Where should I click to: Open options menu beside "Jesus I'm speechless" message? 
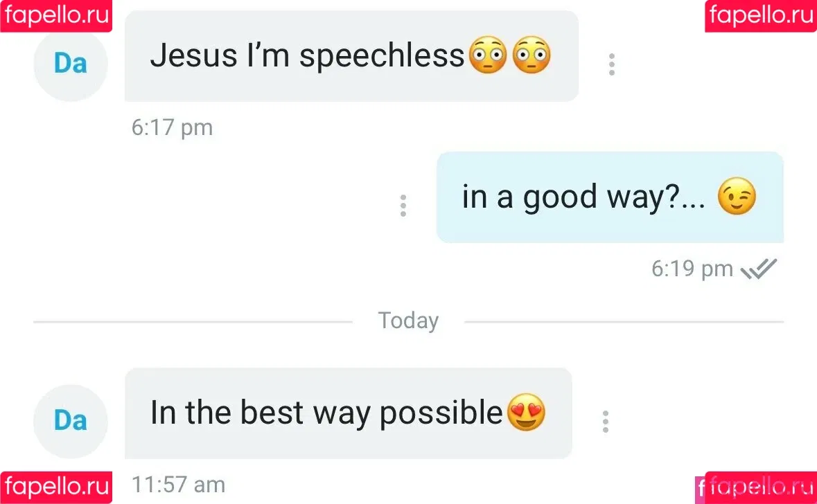(x=611, y=64)
